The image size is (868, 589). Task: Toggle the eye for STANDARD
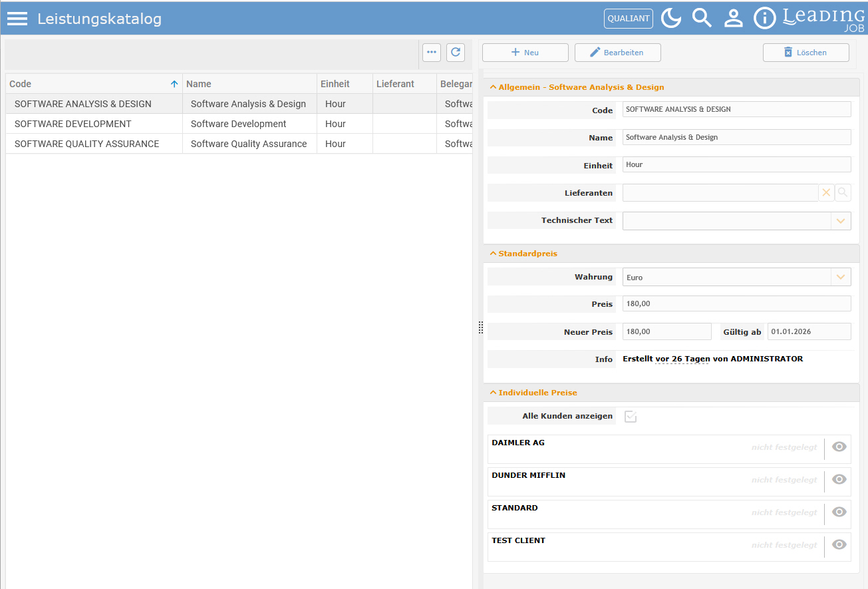[x=839, y=512]
